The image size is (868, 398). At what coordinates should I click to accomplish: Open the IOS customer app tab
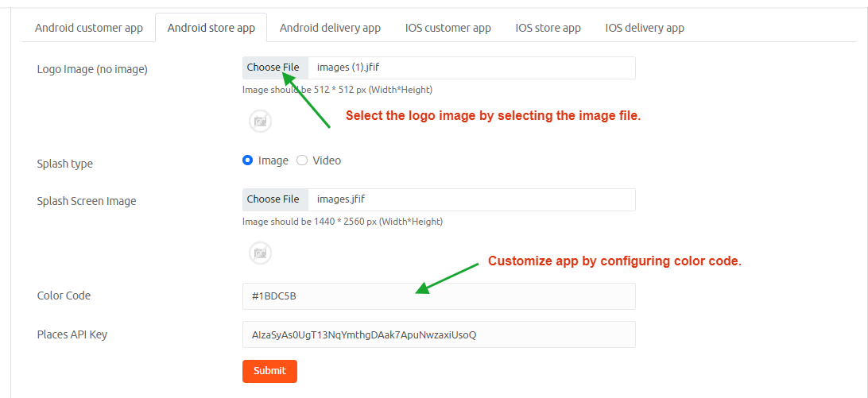448,28
